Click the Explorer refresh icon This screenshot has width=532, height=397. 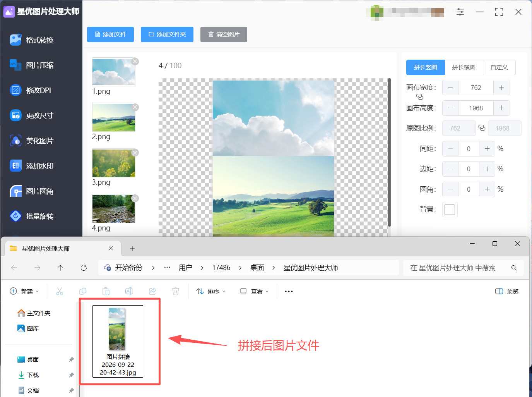point(84,268)
